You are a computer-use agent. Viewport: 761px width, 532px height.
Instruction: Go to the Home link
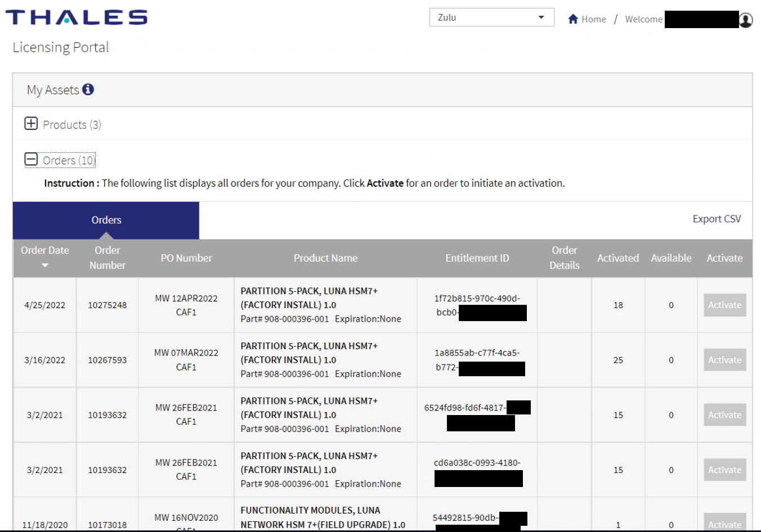tap(593, 19)
